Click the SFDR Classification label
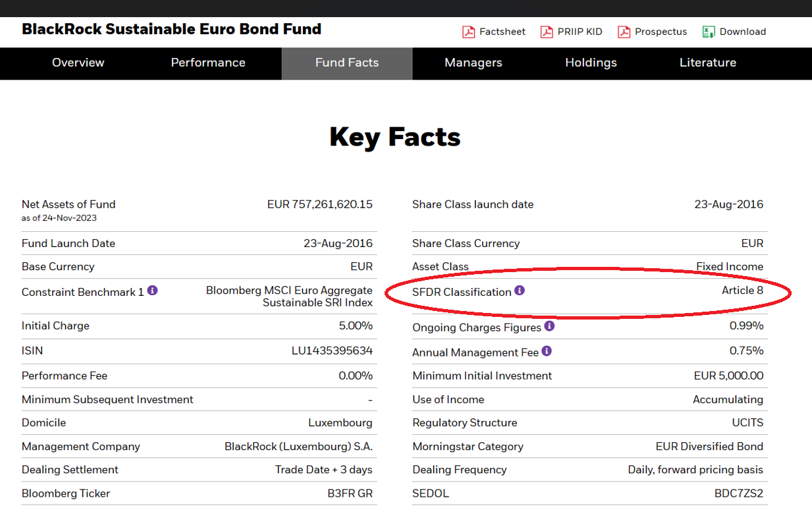The image size is (812, 508). 462,292
